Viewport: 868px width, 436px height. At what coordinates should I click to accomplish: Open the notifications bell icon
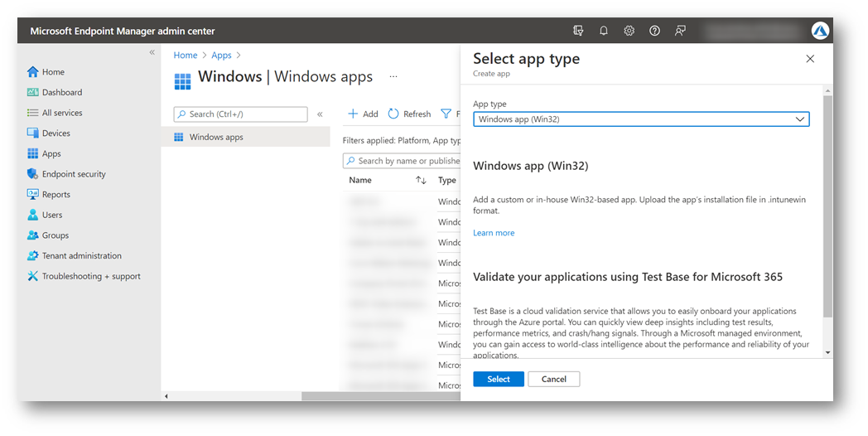(604, 31)
